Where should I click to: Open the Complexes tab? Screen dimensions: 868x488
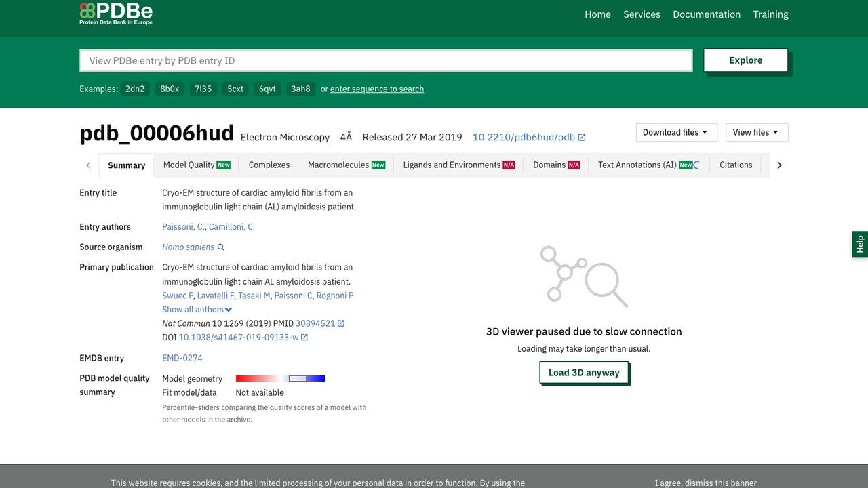(269, 165)
